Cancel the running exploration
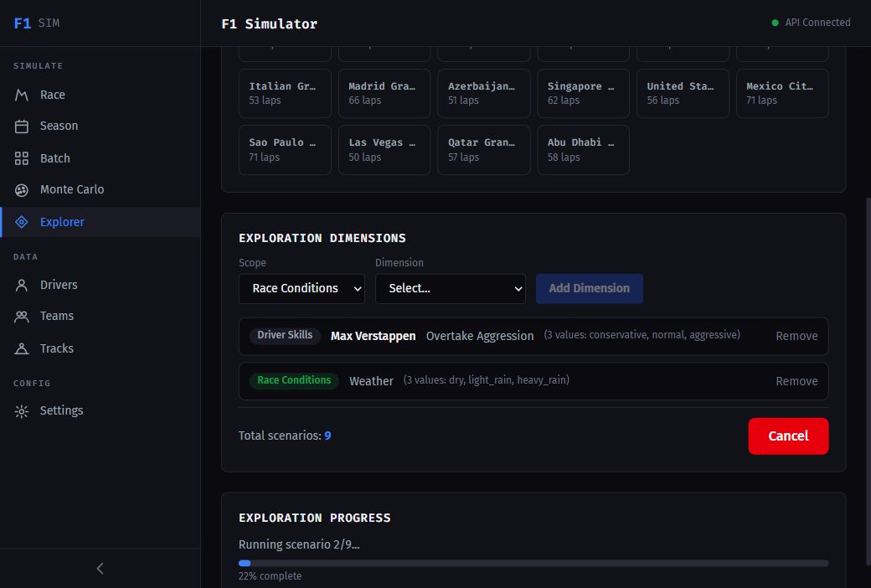The image size is (871, 588). pos(788,436)
